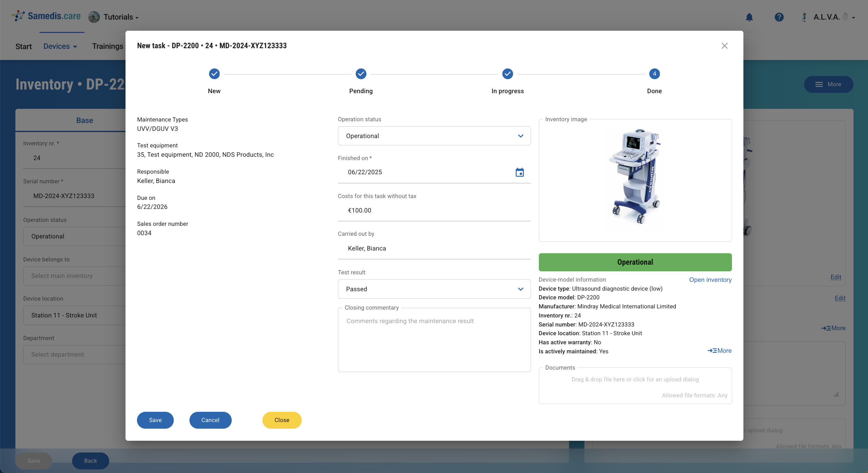
Task: Click the In progress step checkmark
Action: [507, 74]
